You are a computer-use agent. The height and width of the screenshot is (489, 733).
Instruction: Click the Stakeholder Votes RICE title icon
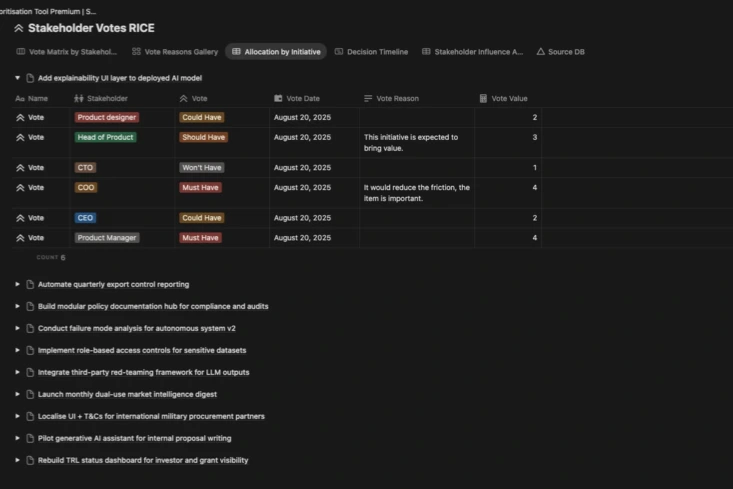19,28
